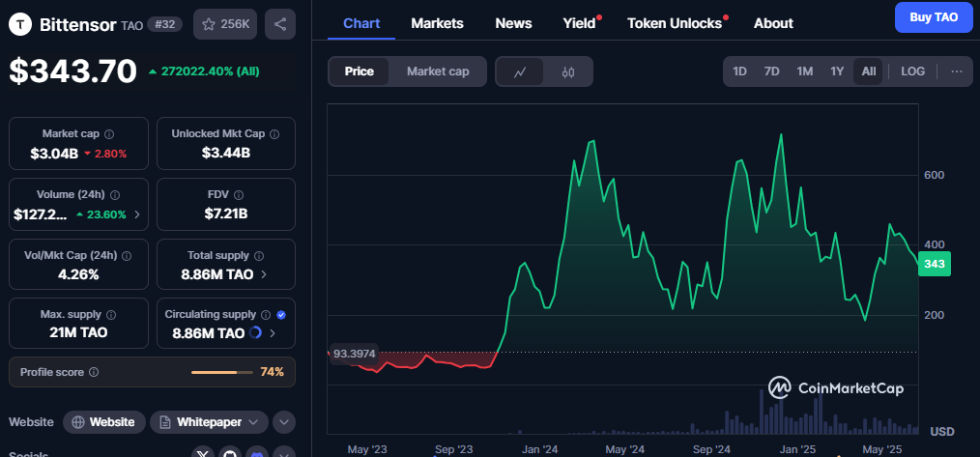Set chart range to 1Y

[837, 71]
